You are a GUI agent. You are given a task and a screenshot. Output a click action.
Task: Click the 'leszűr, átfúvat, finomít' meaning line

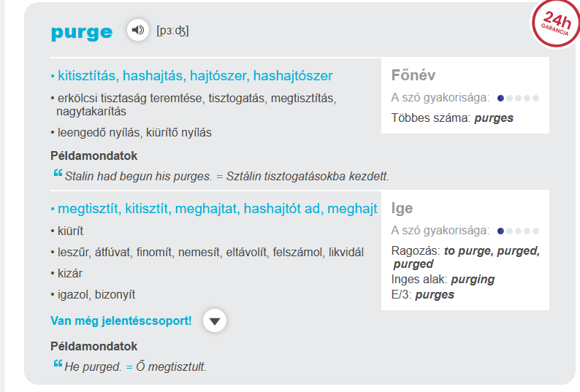[210, 253]
